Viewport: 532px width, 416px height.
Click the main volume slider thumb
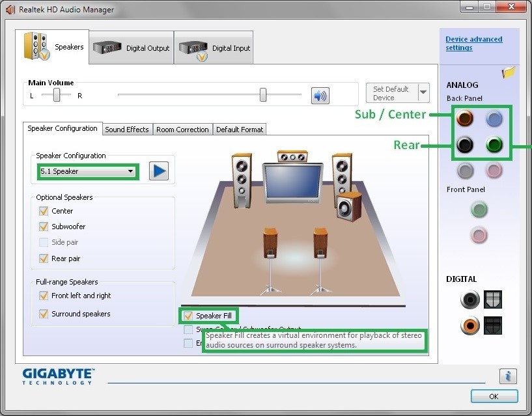pos(263,94)
